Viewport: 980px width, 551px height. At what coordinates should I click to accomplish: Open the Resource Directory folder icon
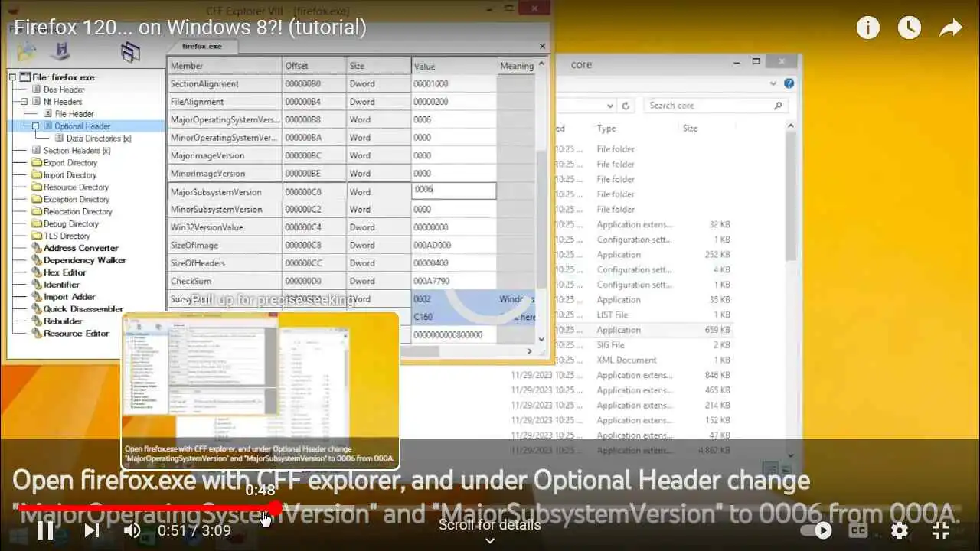click(x=37, y=187)
